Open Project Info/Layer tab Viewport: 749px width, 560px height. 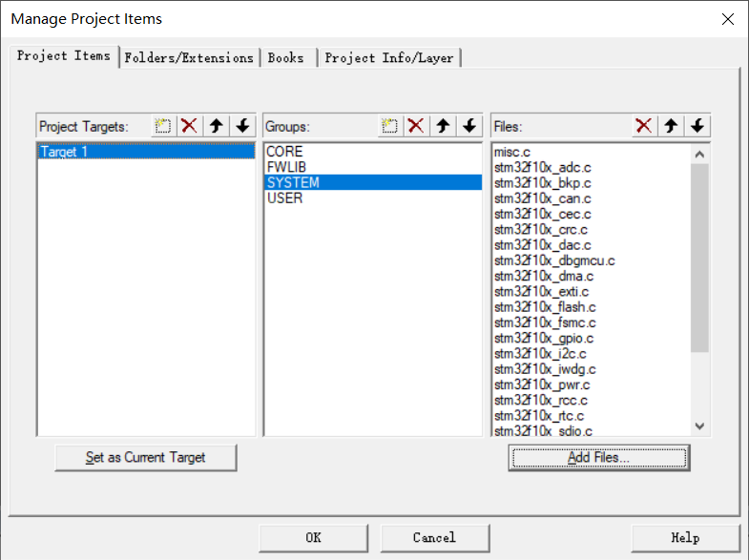tap(389, 58)
